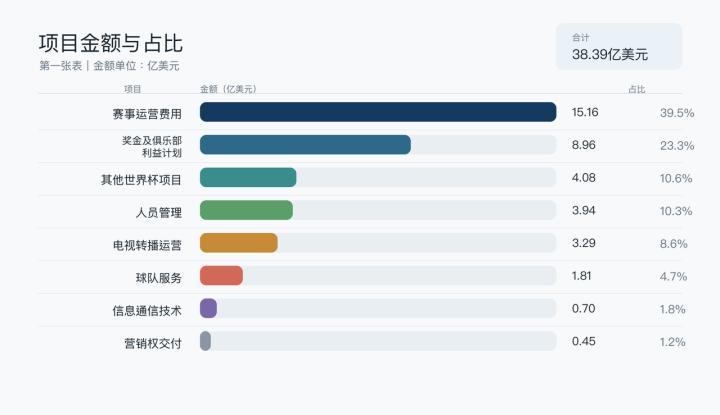This screenshot has height=415, width=720.
Task: Click the green 人员管理 bar
Action: [x=246, y=210]
